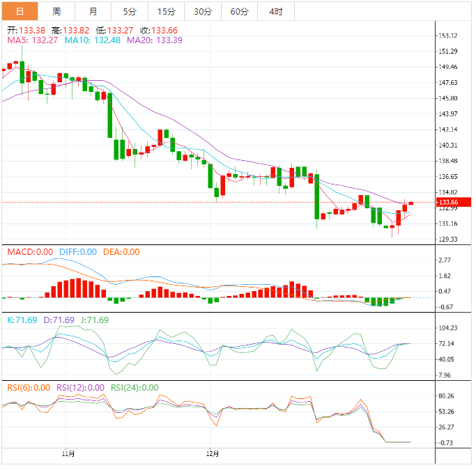
Task: Click the MACD:0.00 indicator label
Action: click(x=30, y=251)
